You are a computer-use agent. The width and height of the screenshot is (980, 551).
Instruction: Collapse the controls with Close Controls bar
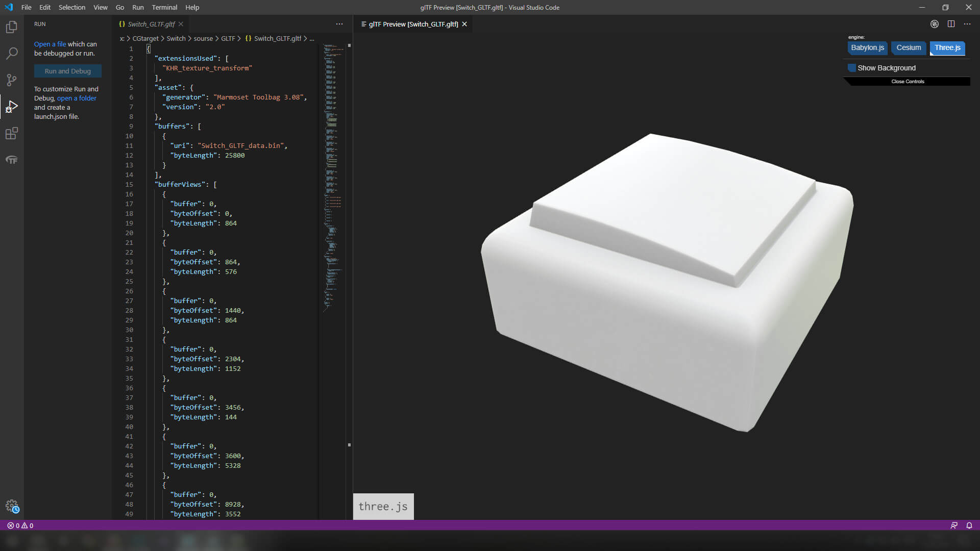(x=908, y=82)
